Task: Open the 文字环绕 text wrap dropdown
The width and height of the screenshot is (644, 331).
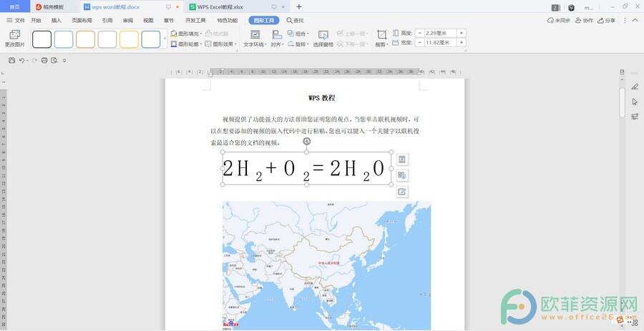Action: [x=255, y=39]
